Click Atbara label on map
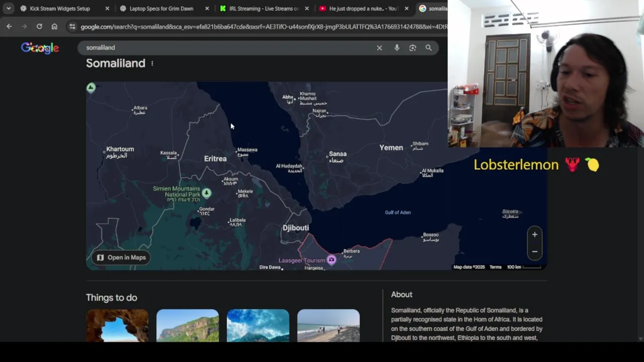Screen dimensions: 644x362 point(140,110)
